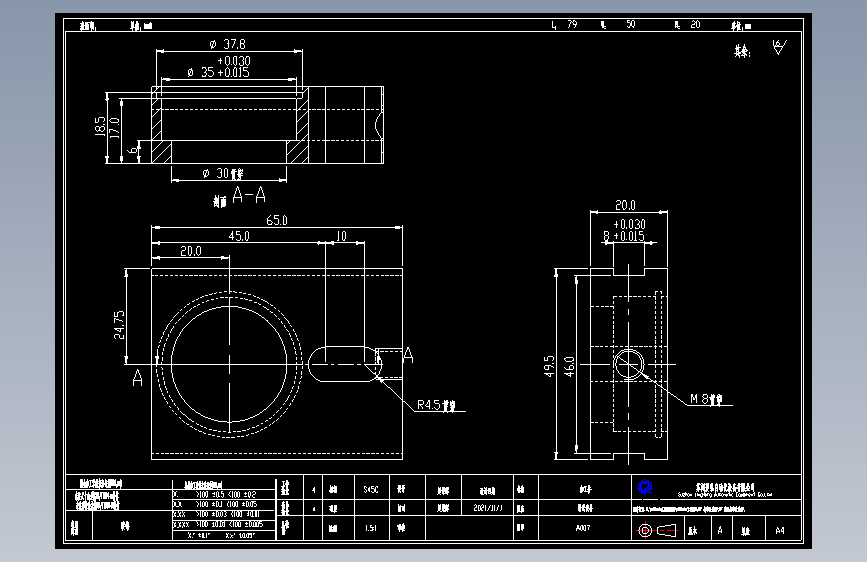Select the 49.5 height dimension

click(x=549, y=366)
